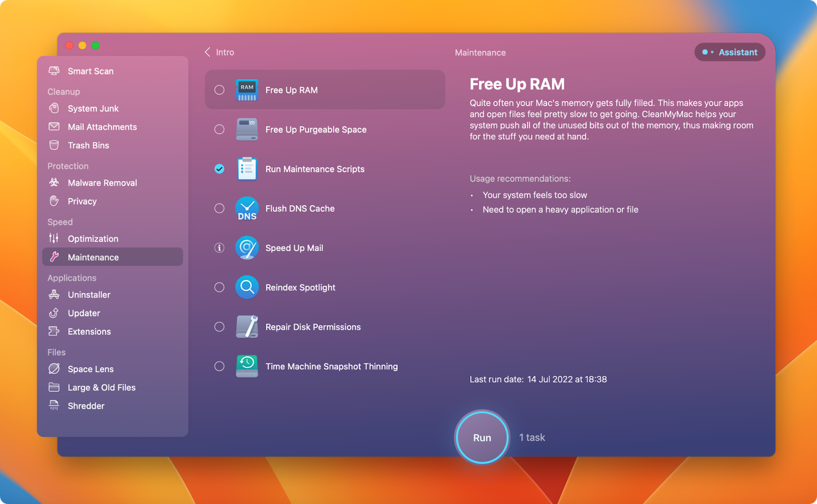Click the Optimization sliders icon
This screenshot has height=504, width=817.
click(x=54, y=238)
